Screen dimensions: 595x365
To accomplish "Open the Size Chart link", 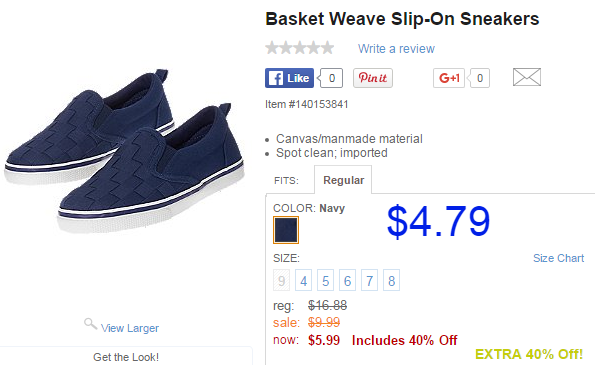I will click(x=558, y=258).
